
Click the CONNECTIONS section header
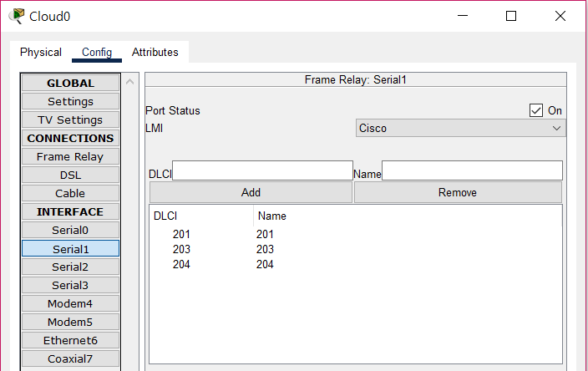tap(70, 138)
